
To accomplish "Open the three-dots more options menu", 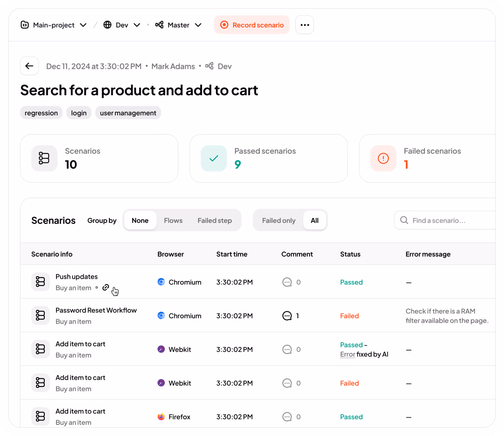I will coord(305,25).
